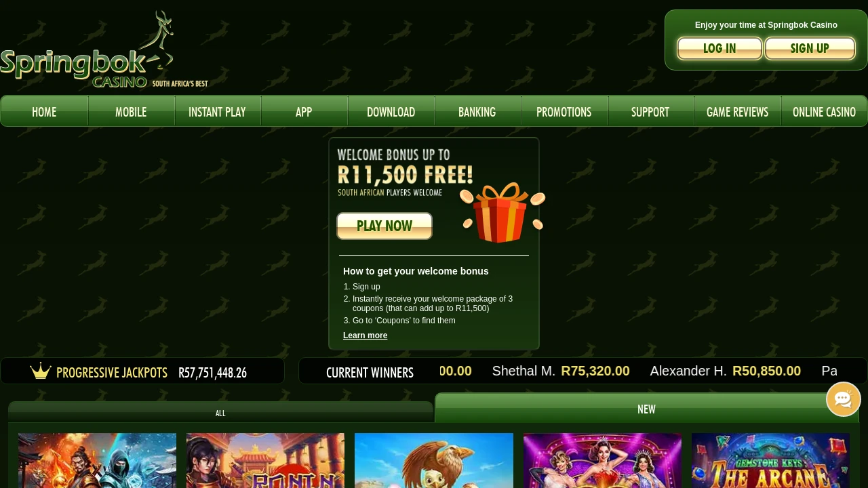This screenshot has height=488, width=868.
Task: Follow the Learn more link
Action: (365, 335)
